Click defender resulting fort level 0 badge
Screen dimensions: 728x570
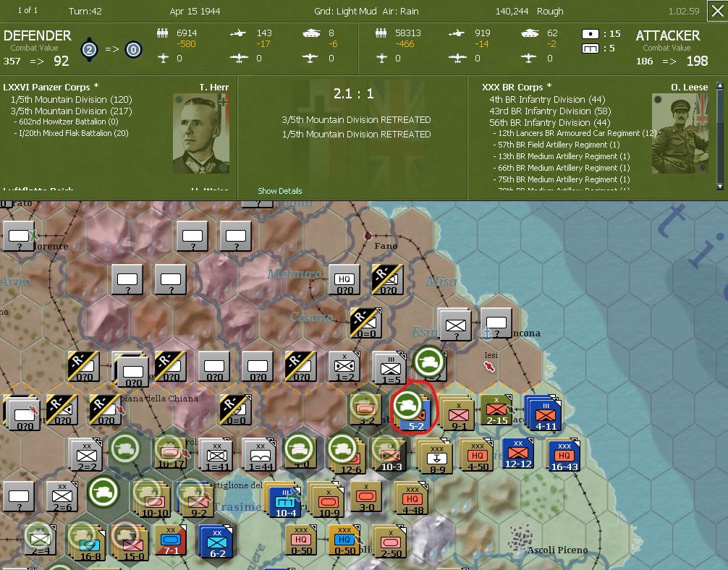133,49
